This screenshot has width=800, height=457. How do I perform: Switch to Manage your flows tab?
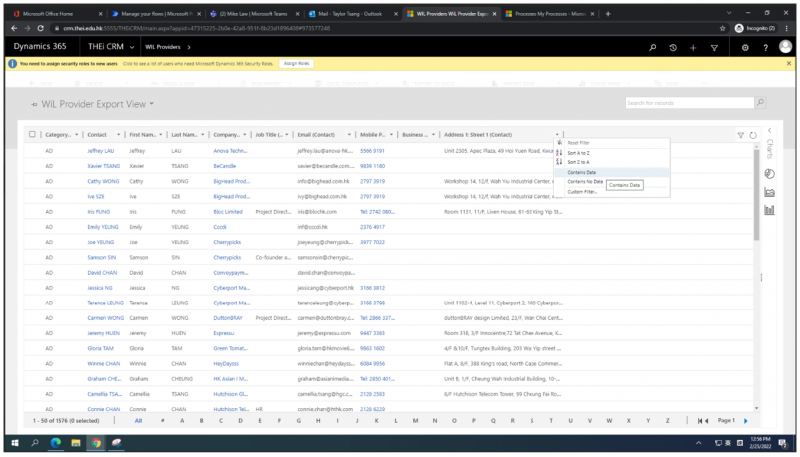(x=155, y=14)
